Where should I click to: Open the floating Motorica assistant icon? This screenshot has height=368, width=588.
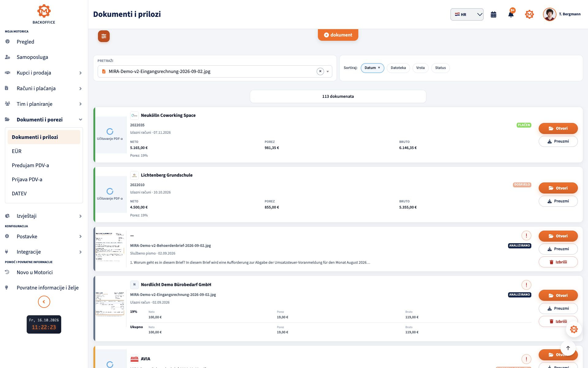pos(574,329)
